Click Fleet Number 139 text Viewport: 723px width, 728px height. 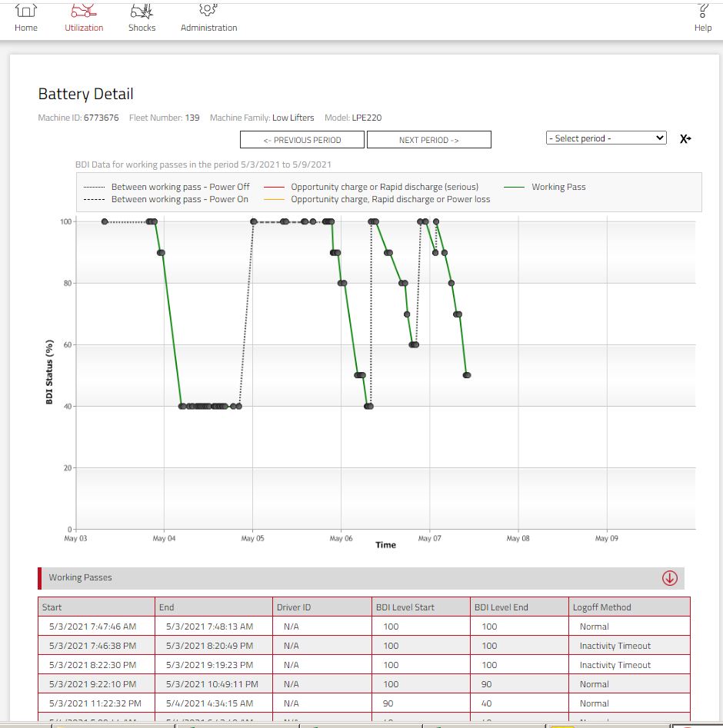(165, 118)
